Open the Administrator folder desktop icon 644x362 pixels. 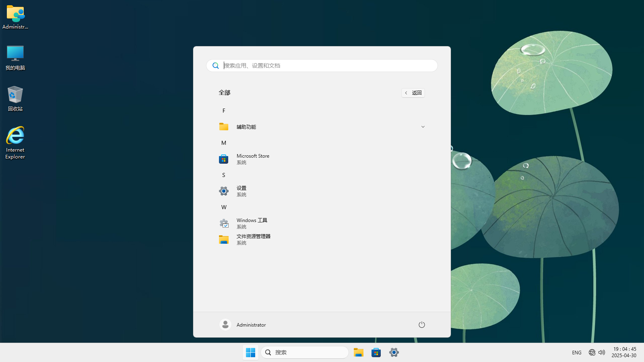click(x=15, y=17)
